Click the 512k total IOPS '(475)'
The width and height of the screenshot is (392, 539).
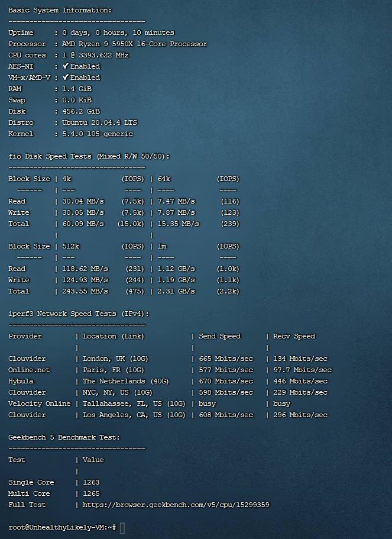tap(135, 291)
